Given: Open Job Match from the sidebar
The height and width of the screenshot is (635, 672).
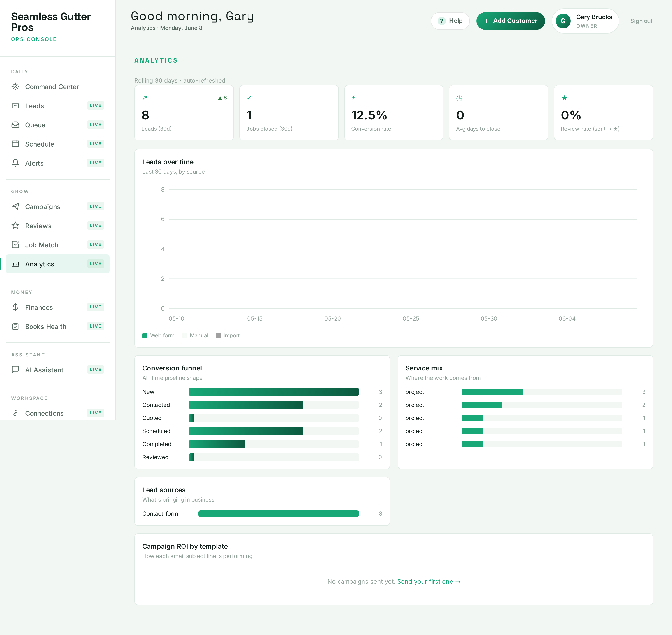Looking at the screenshot, I should 58,245.
